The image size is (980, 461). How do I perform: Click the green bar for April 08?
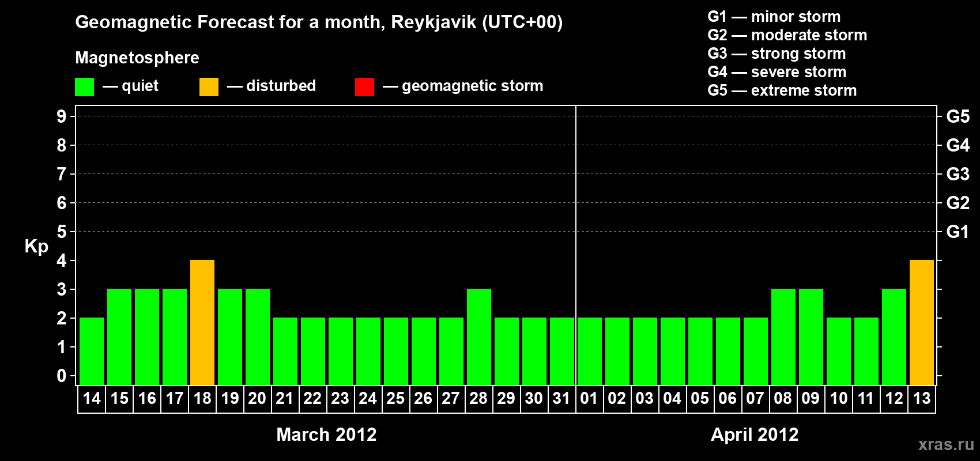pyautogui.click(x=783, y=337)
